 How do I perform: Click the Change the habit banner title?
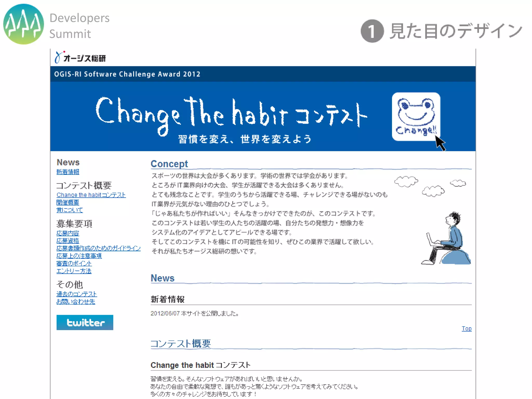231,115
